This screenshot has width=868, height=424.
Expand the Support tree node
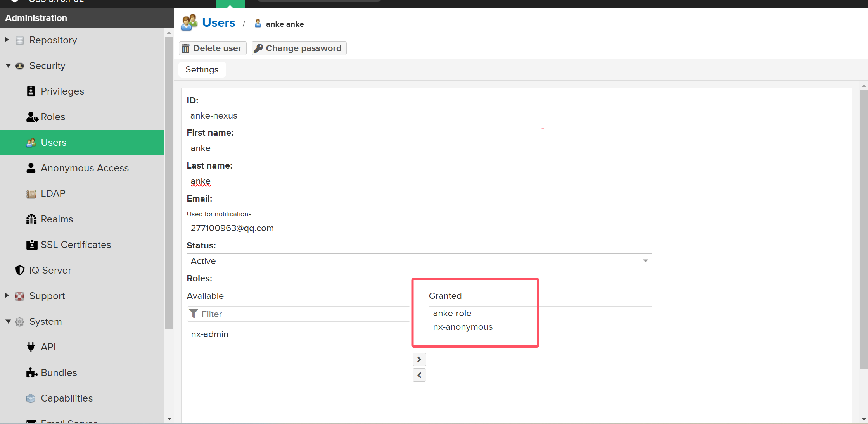pos(7,296)
